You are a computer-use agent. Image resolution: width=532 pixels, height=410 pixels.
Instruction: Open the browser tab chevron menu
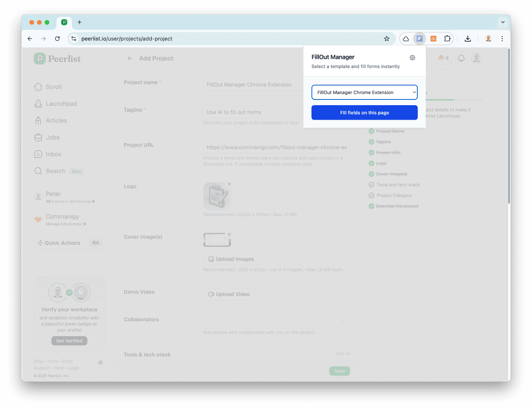click(x=503, y=22)
